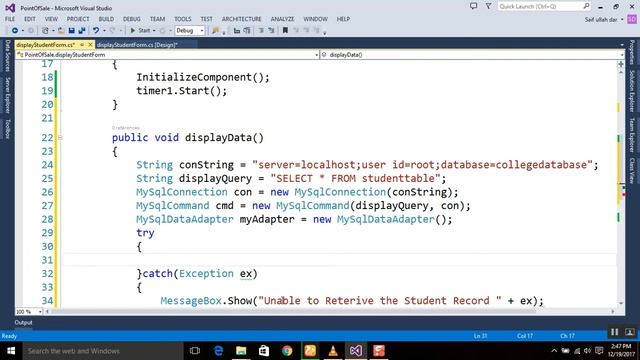Open the TEST menu
This screenshot has width=640, height=360.
pos(207,19)
